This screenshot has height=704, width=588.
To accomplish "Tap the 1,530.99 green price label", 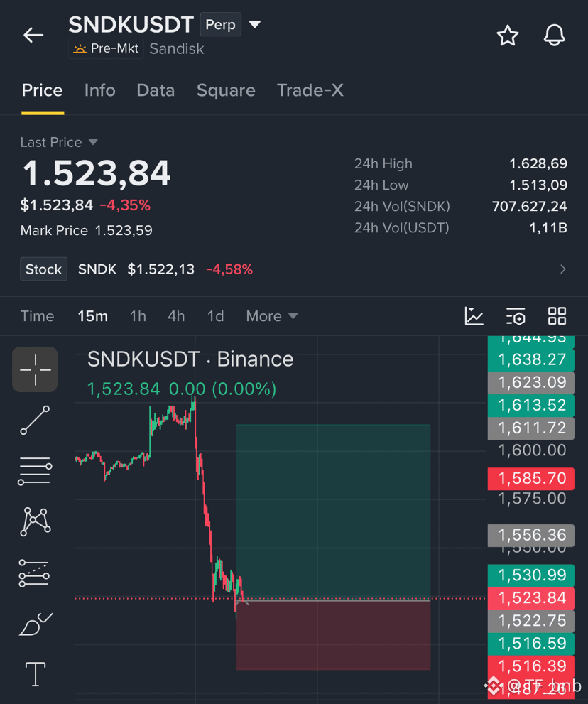I will coord(531,575).
